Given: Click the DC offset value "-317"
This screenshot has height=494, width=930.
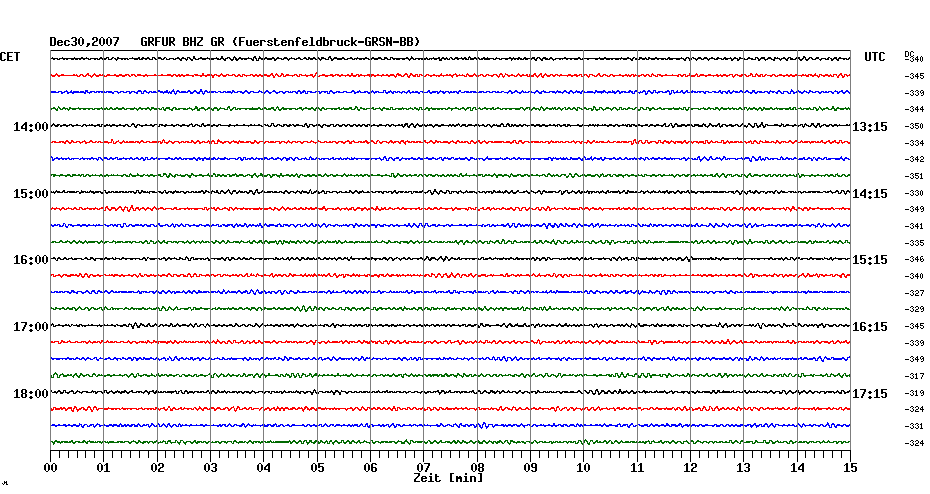Looking at the screenshot, I should [914, 377].
